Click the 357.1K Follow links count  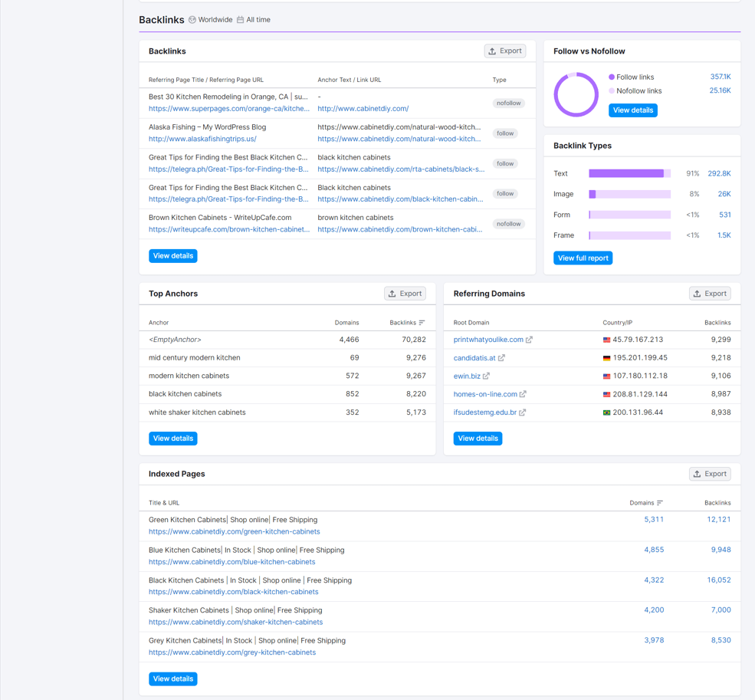[x=721, y=77]
